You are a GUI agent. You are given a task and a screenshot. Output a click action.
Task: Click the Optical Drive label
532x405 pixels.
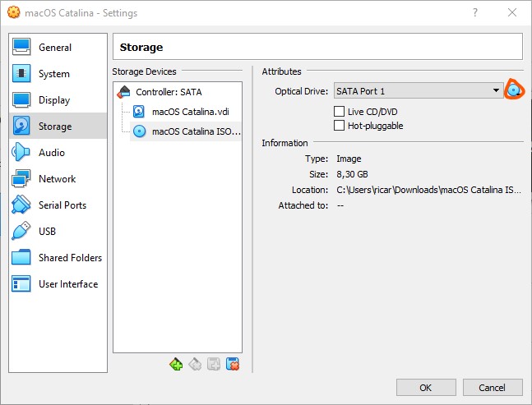click(301, 91)
